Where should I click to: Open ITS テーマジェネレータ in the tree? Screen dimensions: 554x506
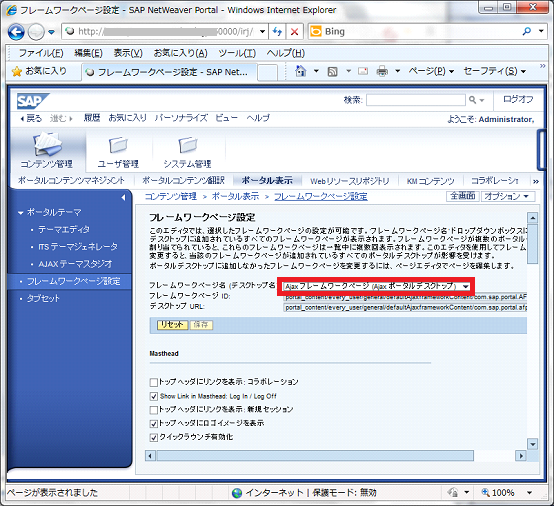tap(78, 247)
